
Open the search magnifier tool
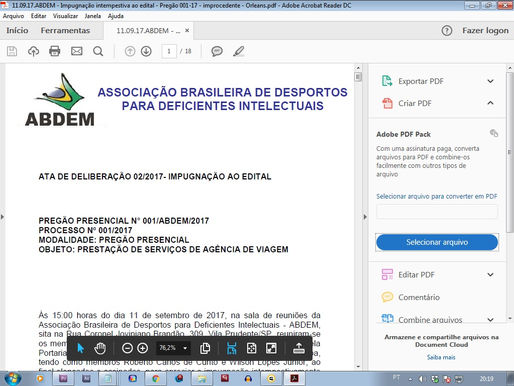[x=98, y=51]
